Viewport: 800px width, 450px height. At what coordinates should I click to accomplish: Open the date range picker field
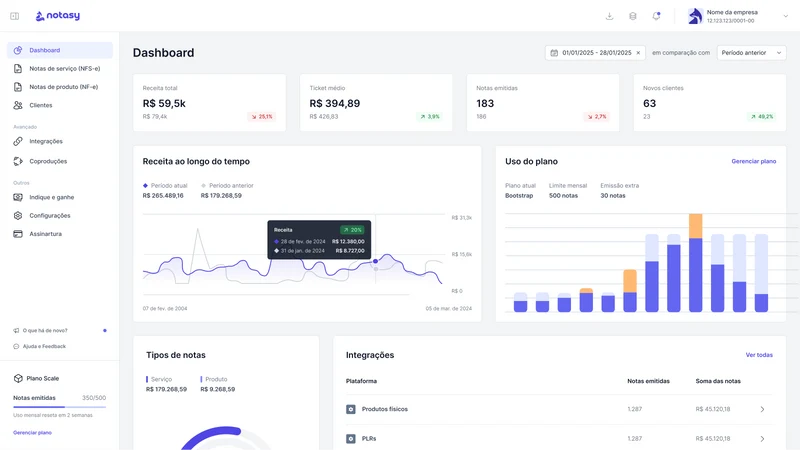click(595, 53)
